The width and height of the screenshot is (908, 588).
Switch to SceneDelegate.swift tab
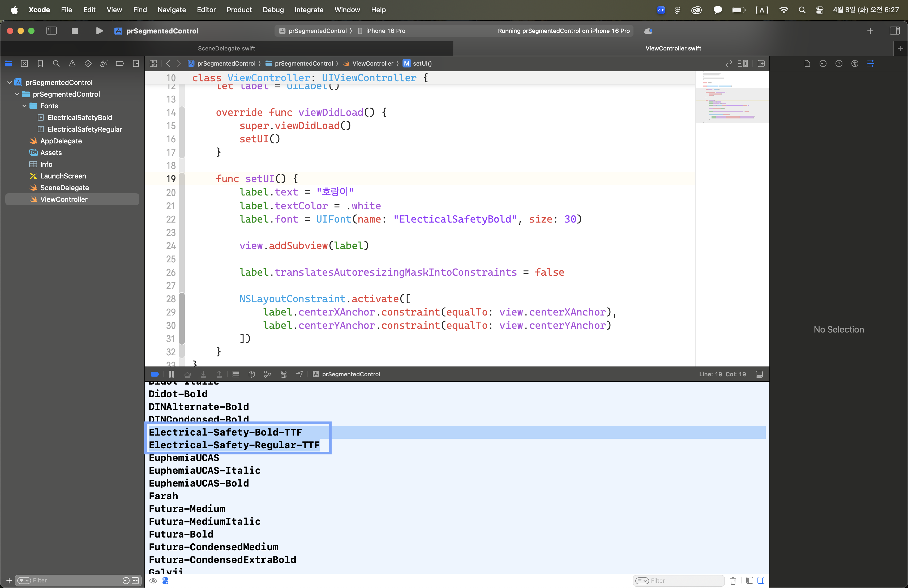(x=226, y=48)
